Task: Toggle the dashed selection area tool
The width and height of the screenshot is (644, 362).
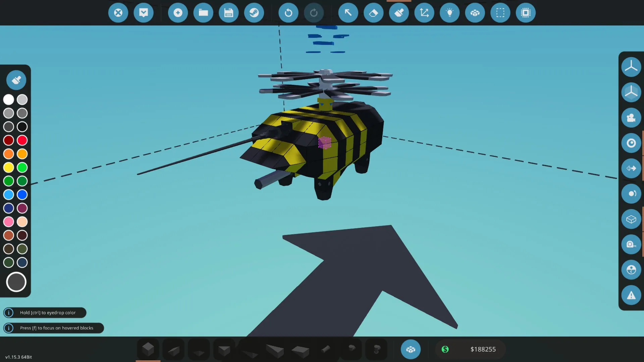Action: click(x=500, y=13)
